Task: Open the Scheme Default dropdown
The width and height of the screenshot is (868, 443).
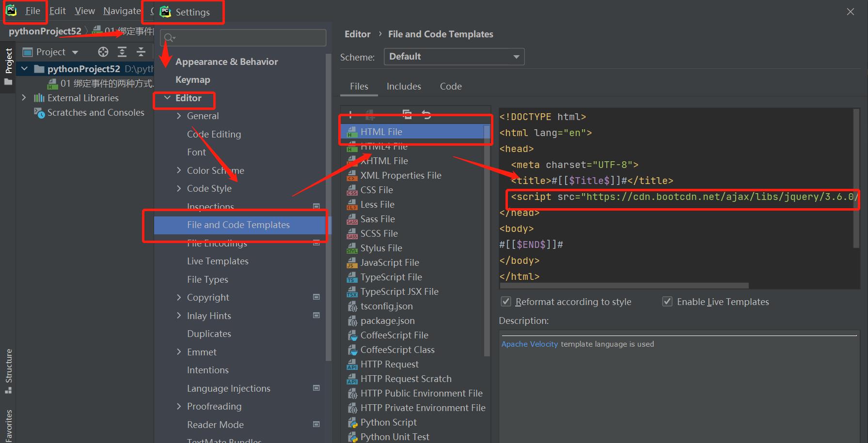Action: [x=454, y=57]
